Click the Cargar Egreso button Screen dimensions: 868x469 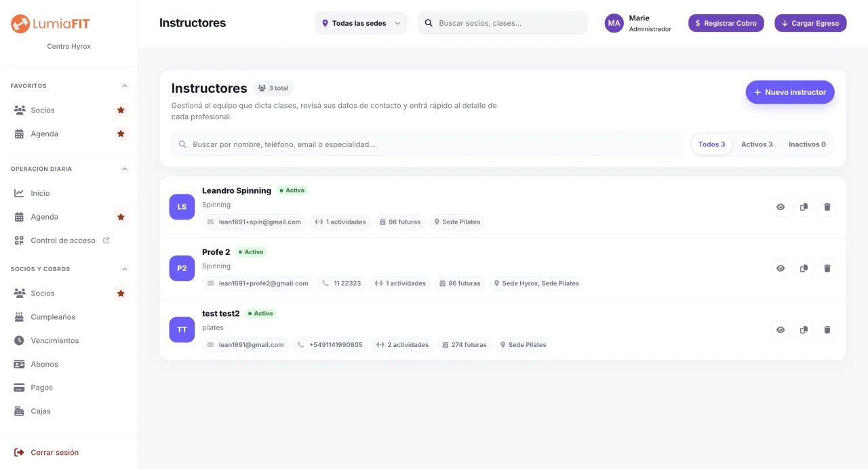pos(810,23)
